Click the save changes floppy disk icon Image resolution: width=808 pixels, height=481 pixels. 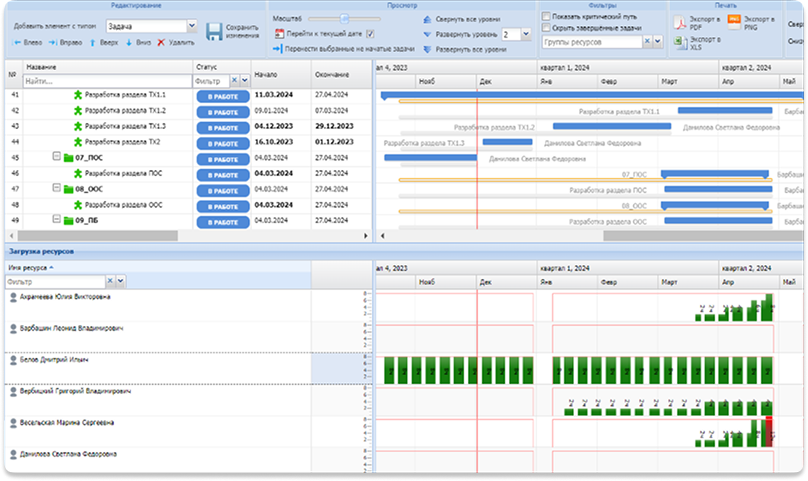tap(213, 31)
